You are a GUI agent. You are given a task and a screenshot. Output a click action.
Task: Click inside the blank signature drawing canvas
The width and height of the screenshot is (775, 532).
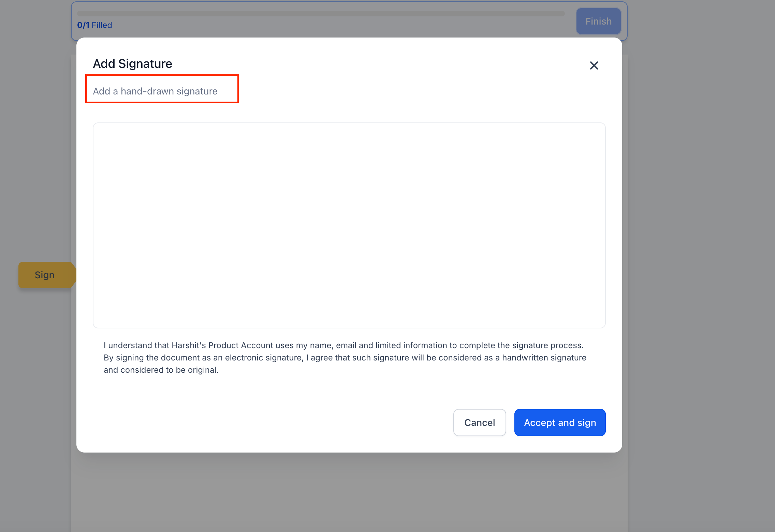349,225
